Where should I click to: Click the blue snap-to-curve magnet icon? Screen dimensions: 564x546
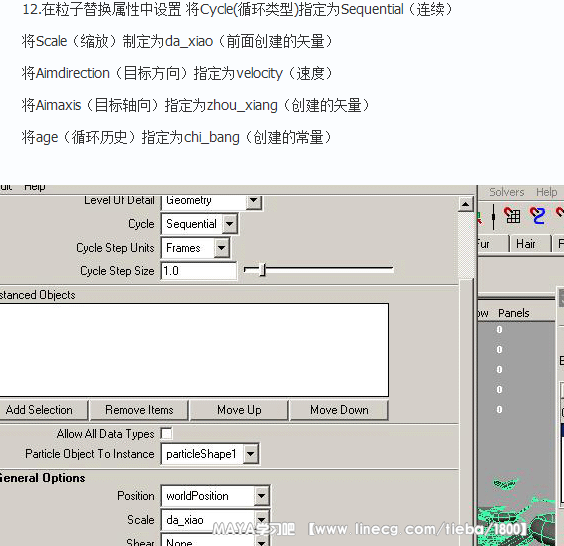[537, 215]
